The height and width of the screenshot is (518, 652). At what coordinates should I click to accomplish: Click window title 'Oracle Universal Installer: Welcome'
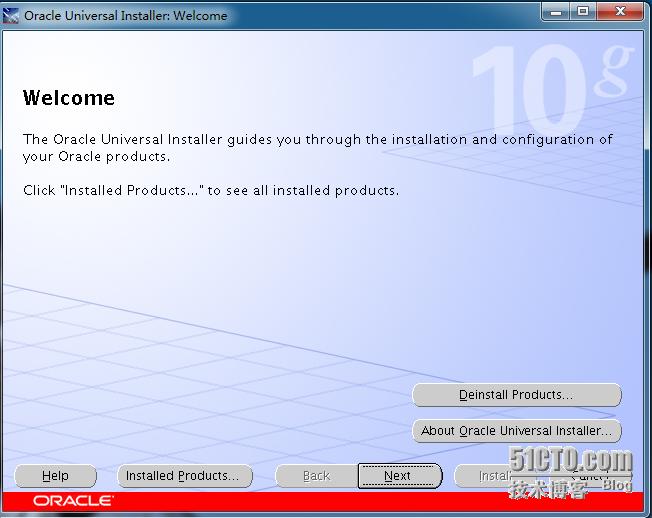click(126, 16)
